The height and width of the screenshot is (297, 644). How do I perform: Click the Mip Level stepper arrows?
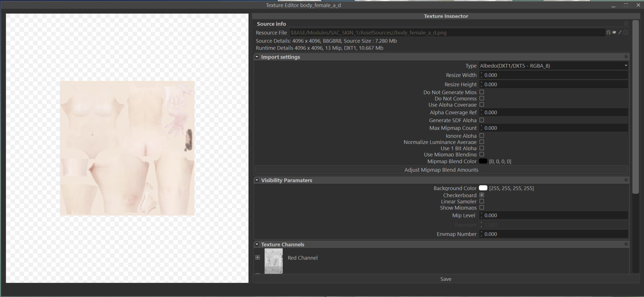[481, 215]
